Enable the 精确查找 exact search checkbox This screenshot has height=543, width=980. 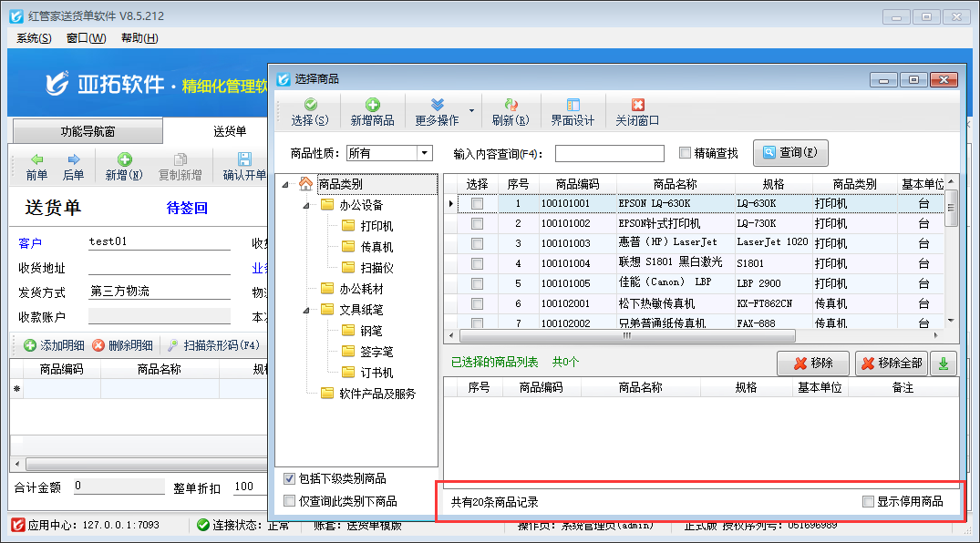pos(686,153)
